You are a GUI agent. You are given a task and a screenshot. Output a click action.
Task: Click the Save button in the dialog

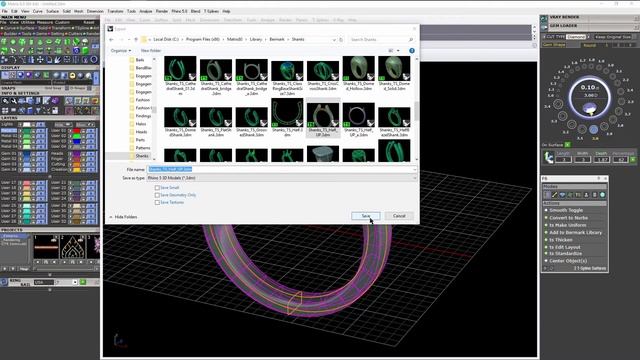pyautogui.click(x=366, y=216)
